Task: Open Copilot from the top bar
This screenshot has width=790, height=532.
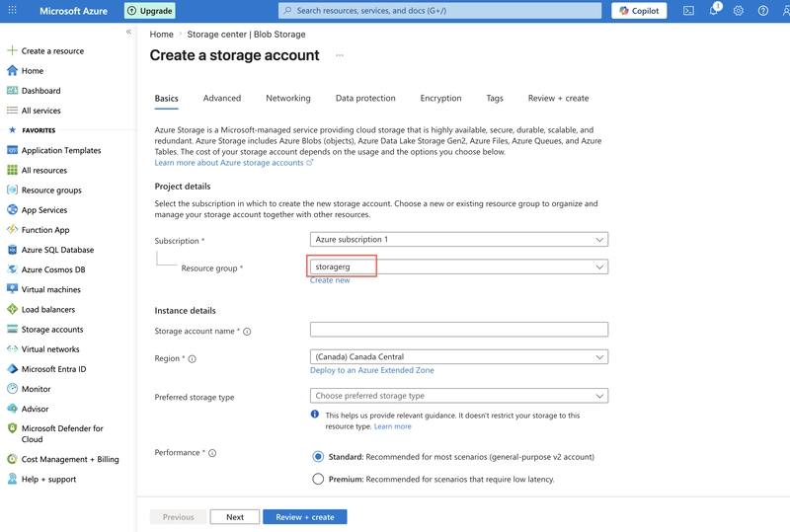Action: [639, 11]
